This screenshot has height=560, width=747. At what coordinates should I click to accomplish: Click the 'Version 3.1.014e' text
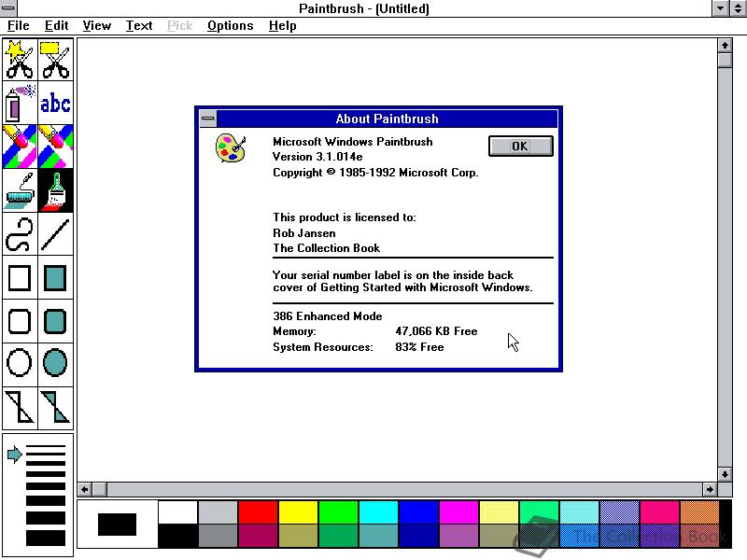[x=317, y=157]
